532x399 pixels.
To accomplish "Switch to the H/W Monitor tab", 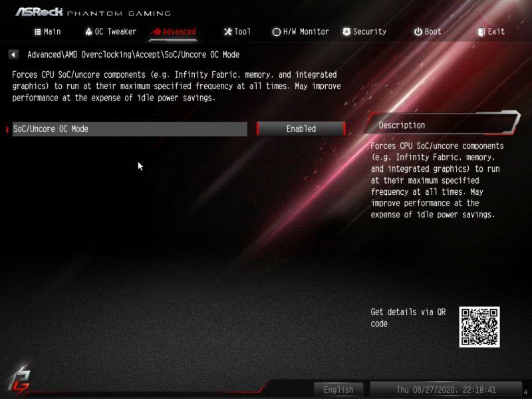I will pos(301,31).
